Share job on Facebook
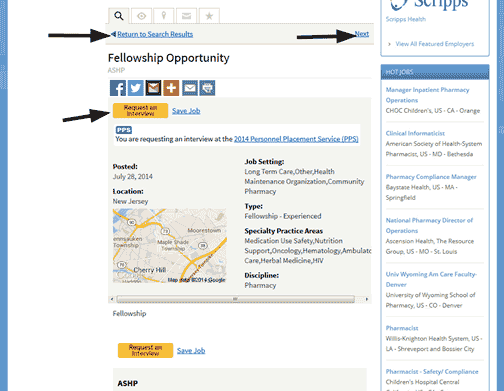The height and width of the screenshot is (391, 504). tap(118, 88)
